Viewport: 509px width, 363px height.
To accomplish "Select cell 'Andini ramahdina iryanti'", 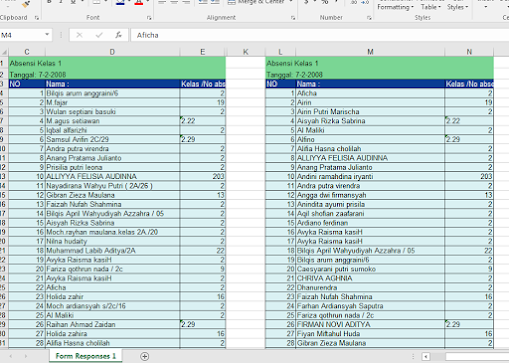I will point(370,176).
